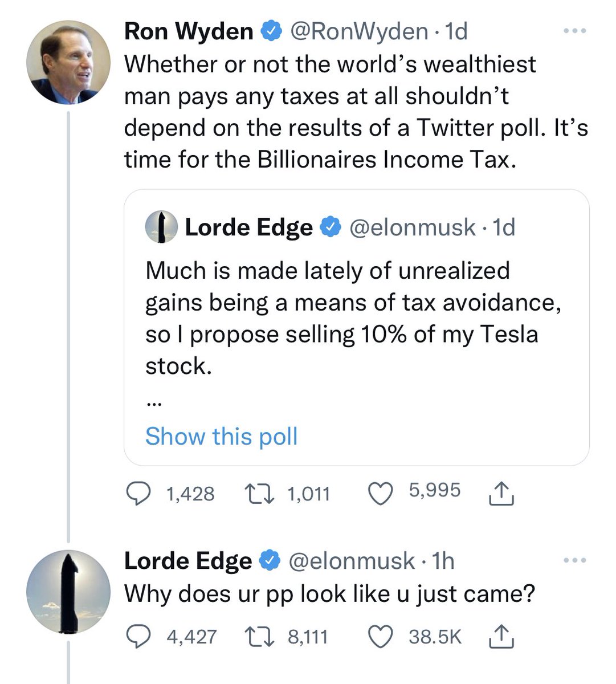Open more options for Lorde Edge's reply
616x684 pixels.
click(574, 561)
